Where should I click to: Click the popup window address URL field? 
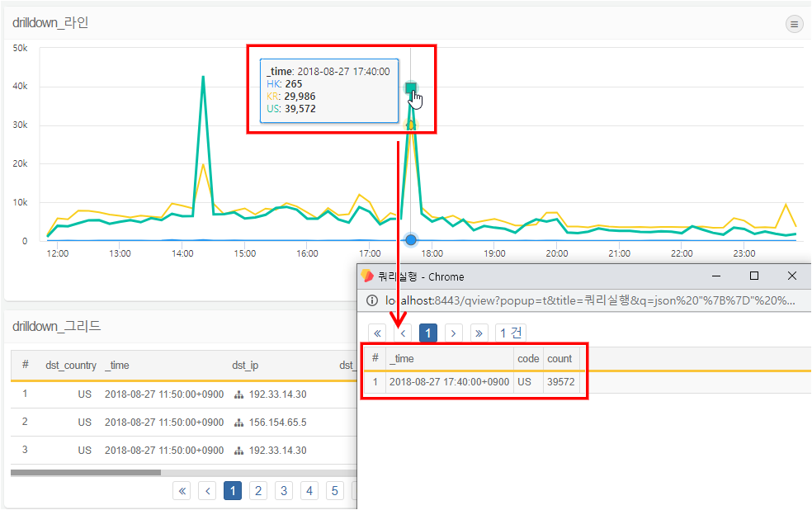click(590, 300)
